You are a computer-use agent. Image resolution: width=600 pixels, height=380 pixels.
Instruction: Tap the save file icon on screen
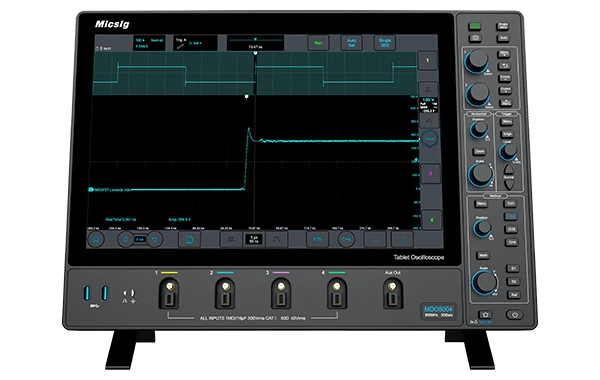point(189,240)
